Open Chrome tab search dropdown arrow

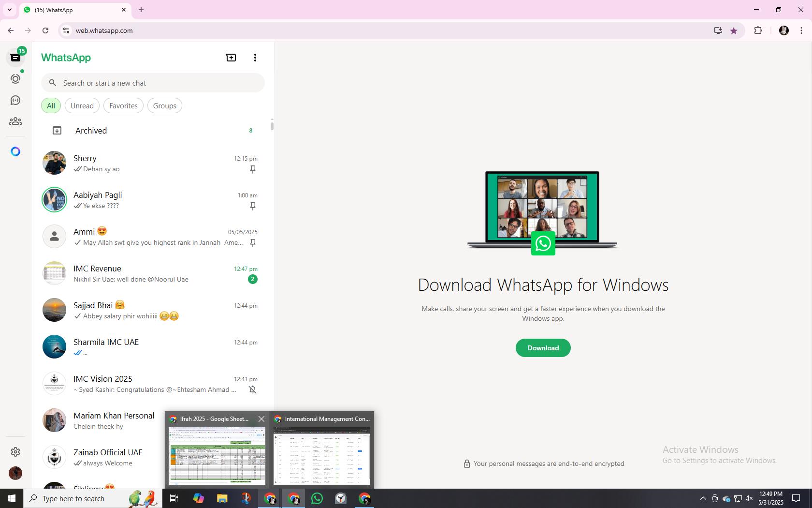(x=10, y=10)
